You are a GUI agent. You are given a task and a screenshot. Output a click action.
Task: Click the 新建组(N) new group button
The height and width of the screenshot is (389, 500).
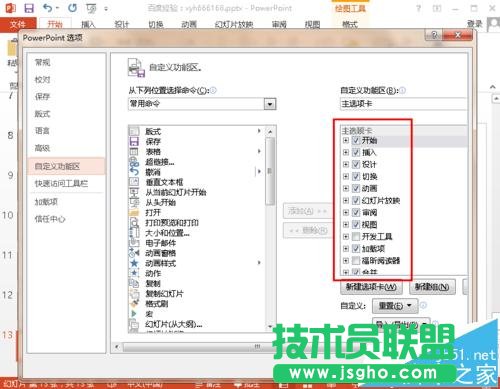point(432,287)
